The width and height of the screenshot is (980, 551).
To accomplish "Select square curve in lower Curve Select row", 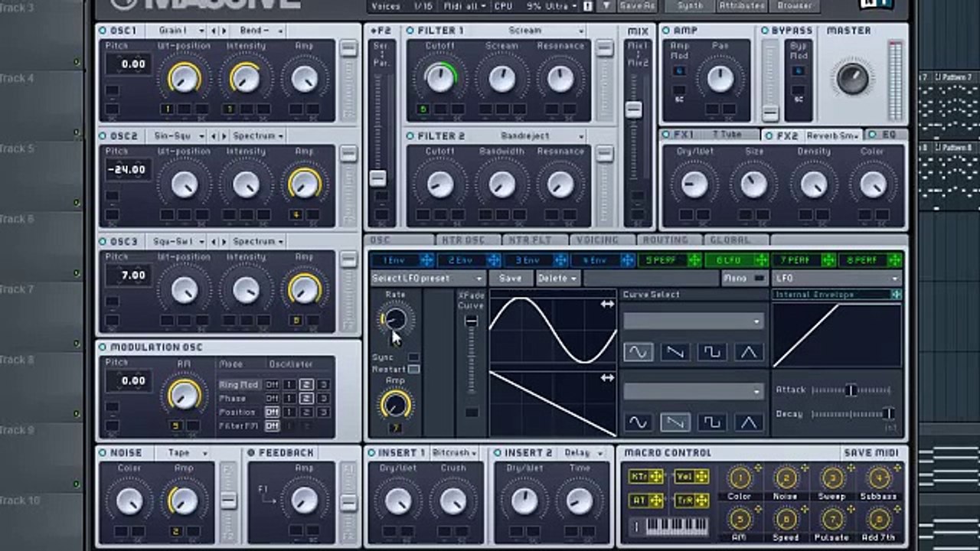I will click(711, 422).
